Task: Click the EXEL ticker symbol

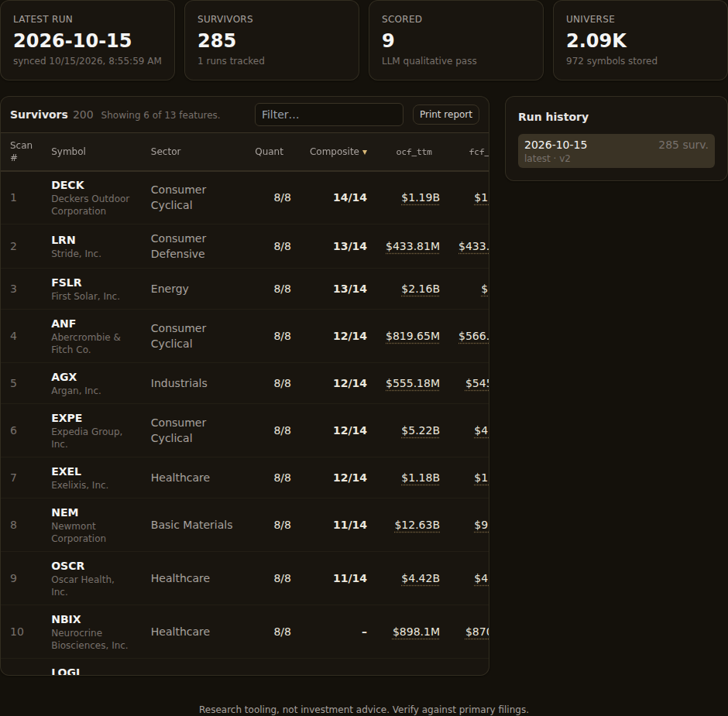Action: [x=67, y=471]
